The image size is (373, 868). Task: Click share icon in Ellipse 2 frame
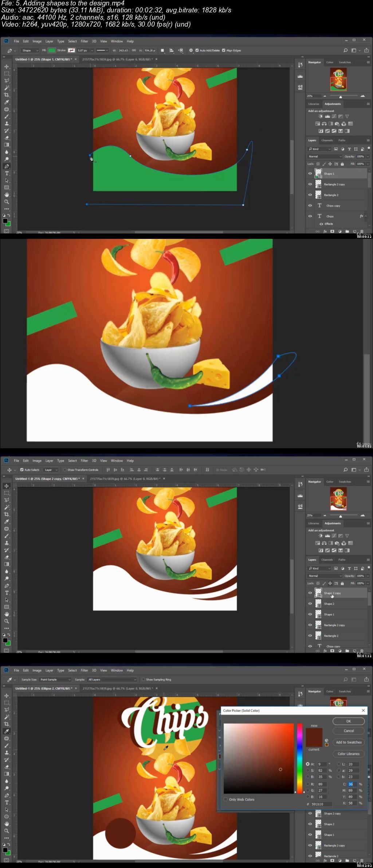[366, 679]
